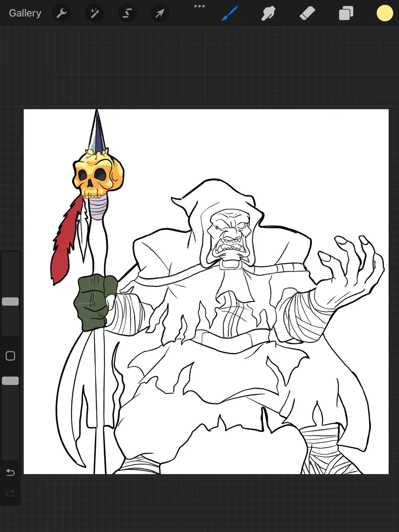Tap the red feather on the staff
This screenshot has height=532, width=399.
point(66,241)
